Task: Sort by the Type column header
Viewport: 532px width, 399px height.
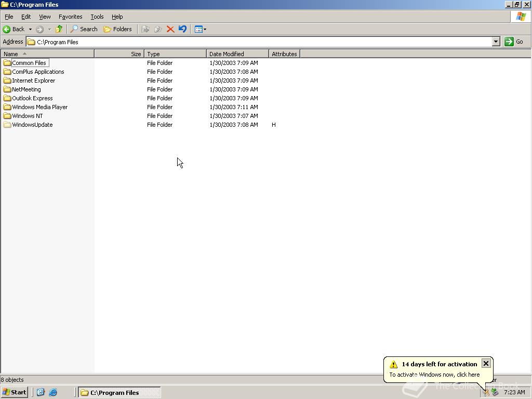Action: [175, 54]
